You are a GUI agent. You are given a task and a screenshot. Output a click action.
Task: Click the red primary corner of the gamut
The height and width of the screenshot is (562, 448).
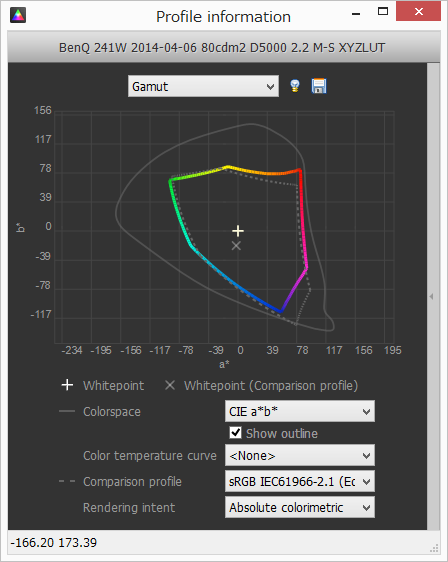pyautogui.click(x=300, y=171)
